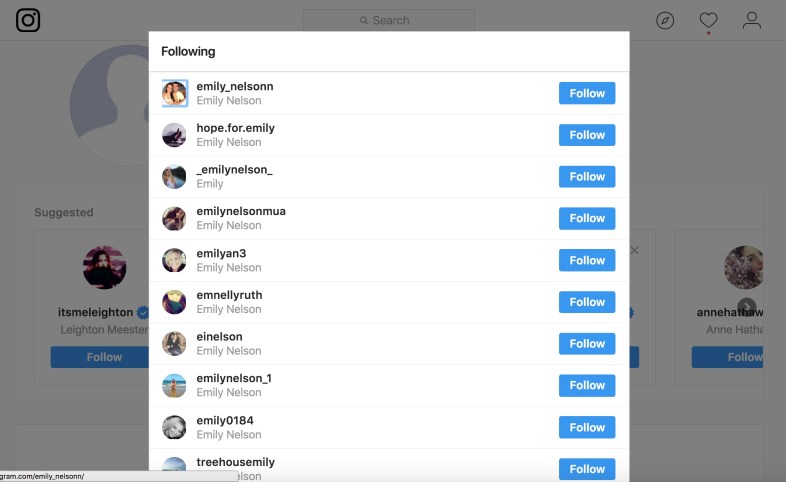View einelson avatar thumbnail
This screenshot has width=786, height=482.
[174, 344]
